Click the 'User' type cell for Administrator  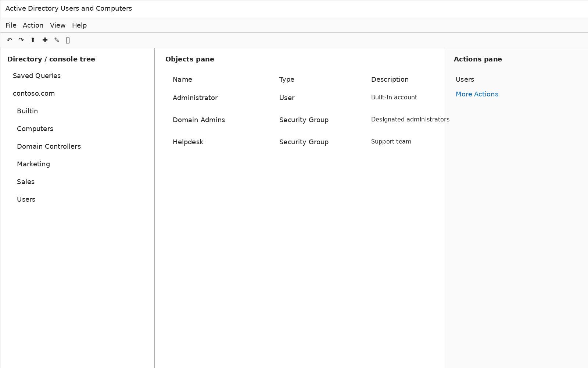click(x=287, y=98)
